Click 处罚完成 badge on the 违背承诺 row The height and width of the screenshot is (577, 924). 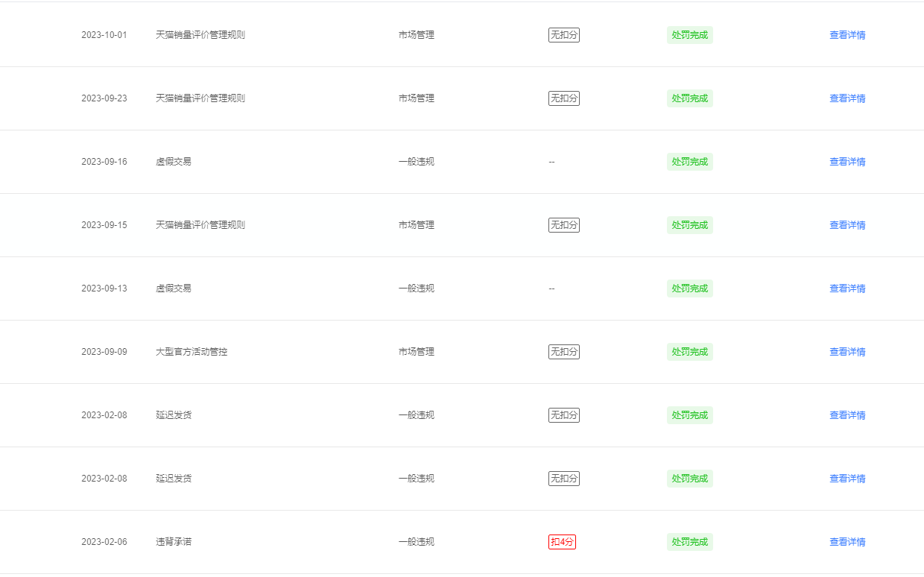tap(690, 542)
